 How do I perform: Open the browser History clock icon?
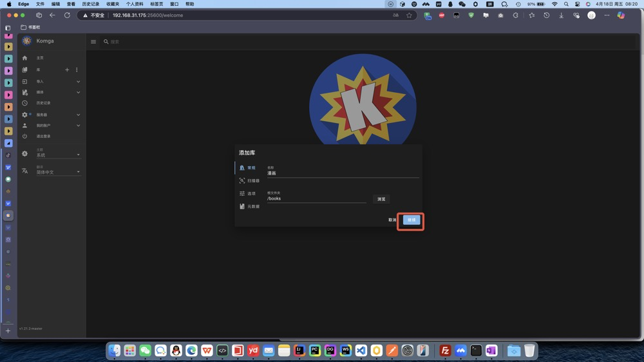546,15
